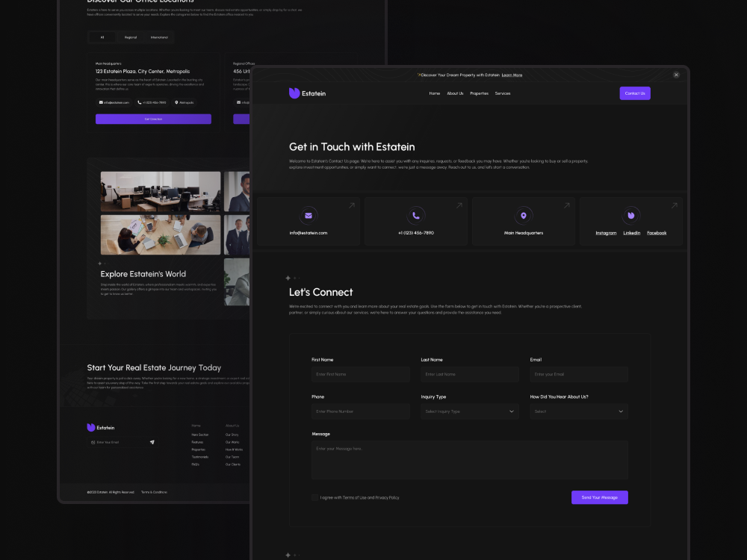Open Testimonials link in back page footer
Viewport: 747px width, 560px height.
click(200, 457)
